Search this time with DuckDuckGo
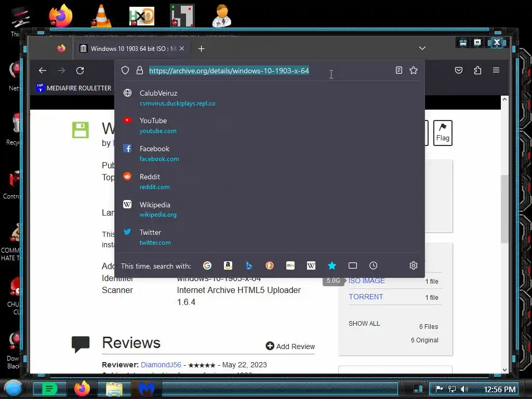 click(x=270, y=265)
